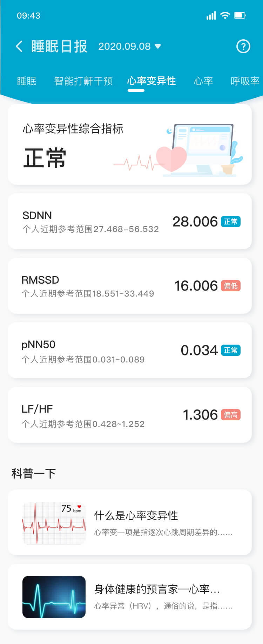Tap the cellular signal icon
The width and height of the screenshot is (263, 644).
211,15
